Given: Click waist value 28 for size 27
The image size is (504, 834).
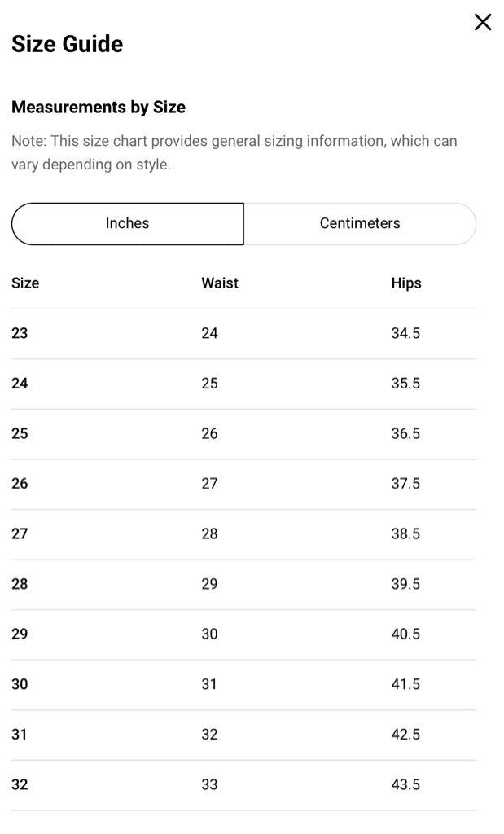Looking at the screenshot, I should 209,533.
